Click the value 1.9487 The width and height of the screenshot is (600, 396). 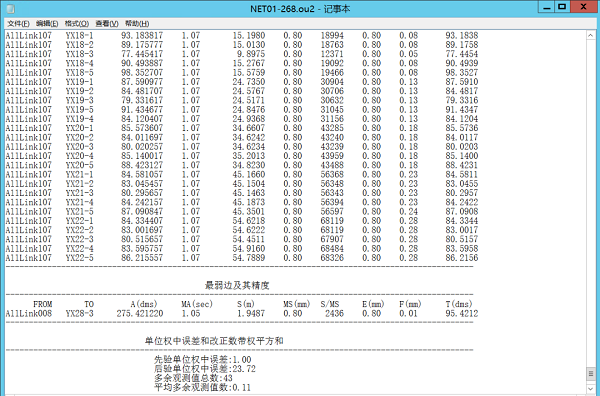click(251, 314)
